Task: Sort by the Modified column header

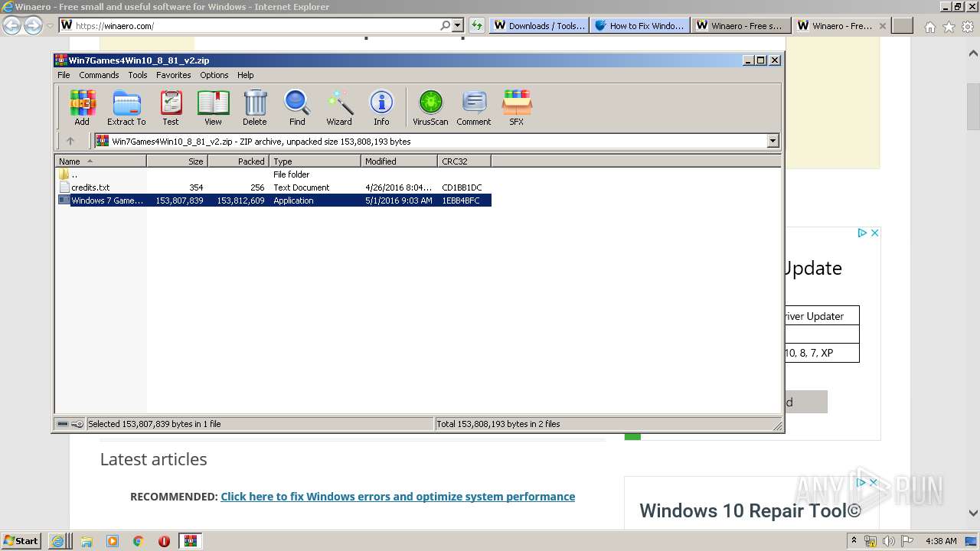Action: 399,161
